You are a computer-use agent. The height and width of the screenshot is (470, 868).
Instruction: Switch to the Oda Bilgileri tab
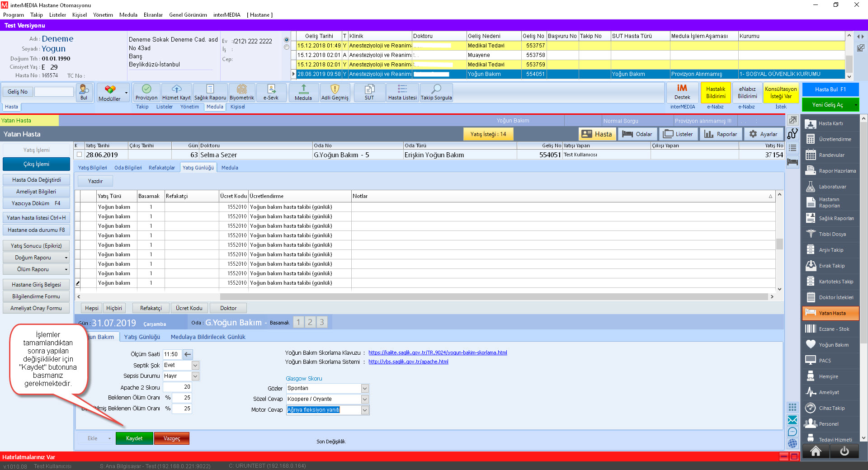(128, 168)
